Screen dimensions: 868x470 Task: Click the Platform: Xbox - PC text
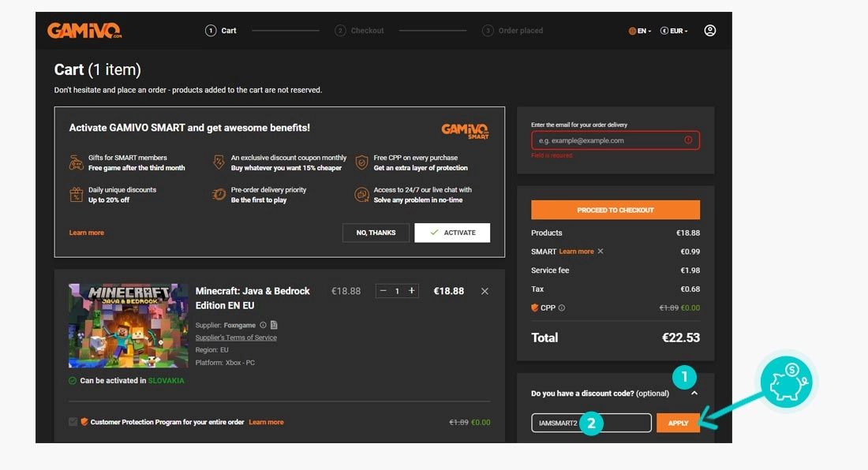[x=225, y=363]
